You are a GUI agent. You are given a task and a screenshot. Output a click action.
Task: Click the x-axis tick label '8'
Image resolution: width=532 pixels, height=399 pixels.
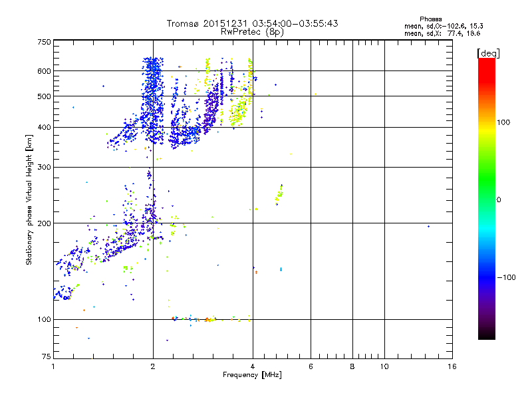(x=352, y=366)
